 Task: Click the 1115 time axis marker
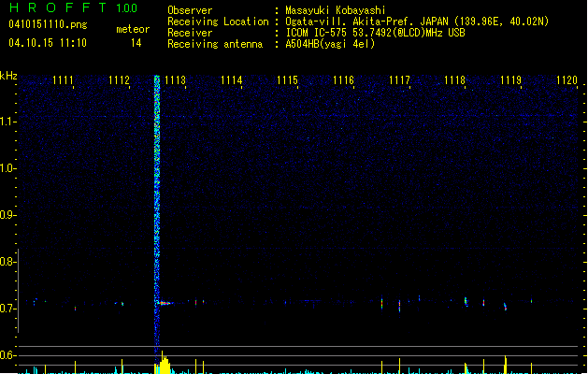point(287,80)
